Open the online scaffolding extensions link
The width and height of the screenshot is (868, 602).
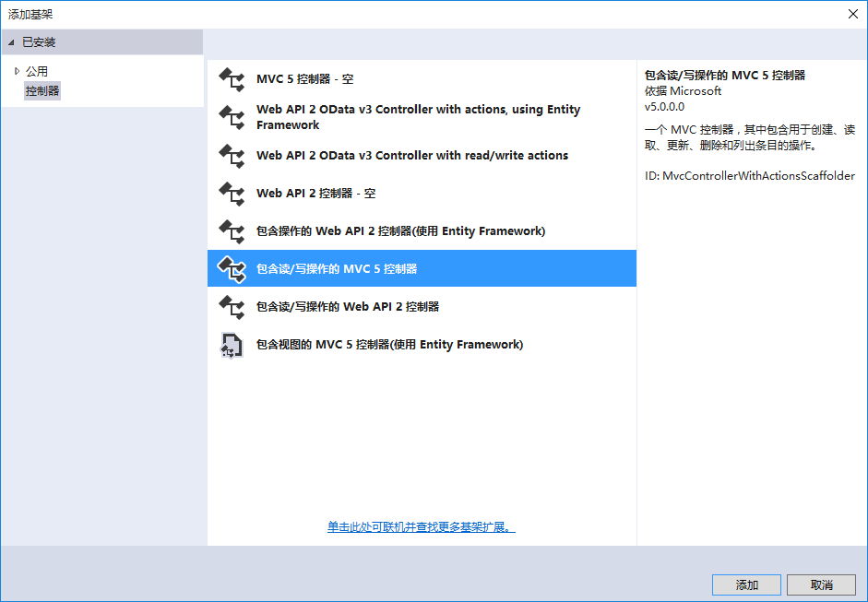pyautogui.click(x=421, y=527)
